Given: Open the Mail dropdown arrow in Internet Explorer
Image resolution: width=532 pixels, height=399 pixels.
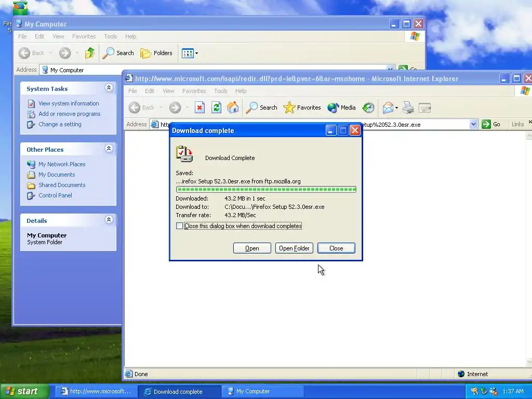Looking at the screenshot, I should pyautogui.click(x=396, y=108).
